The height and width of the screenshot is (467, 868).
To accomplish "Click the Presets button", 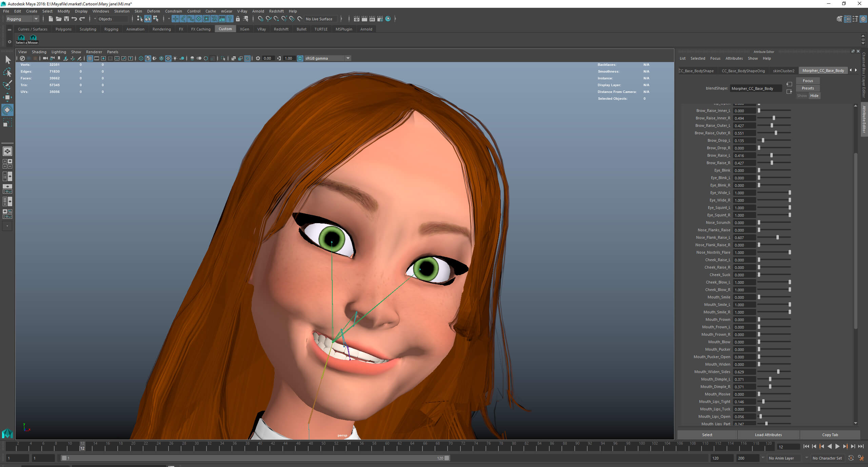I will (x=808, y=88).
